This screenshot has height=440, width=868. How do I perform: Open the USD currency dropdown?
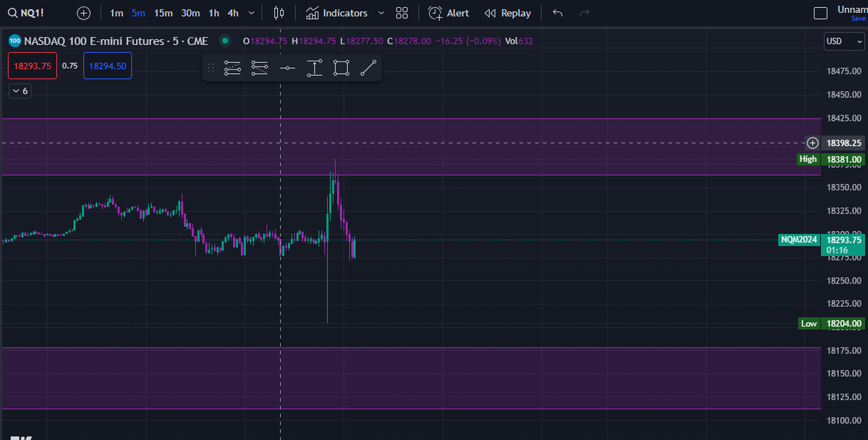click(844, 41)
